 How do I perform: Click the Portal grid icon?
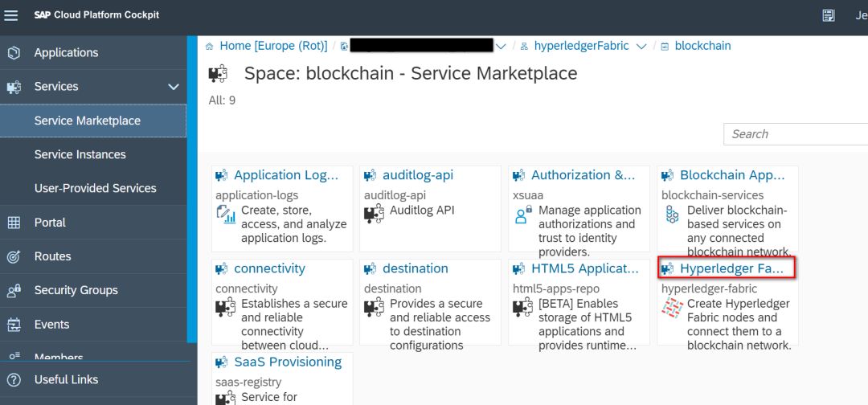click(x=14, y=223)
